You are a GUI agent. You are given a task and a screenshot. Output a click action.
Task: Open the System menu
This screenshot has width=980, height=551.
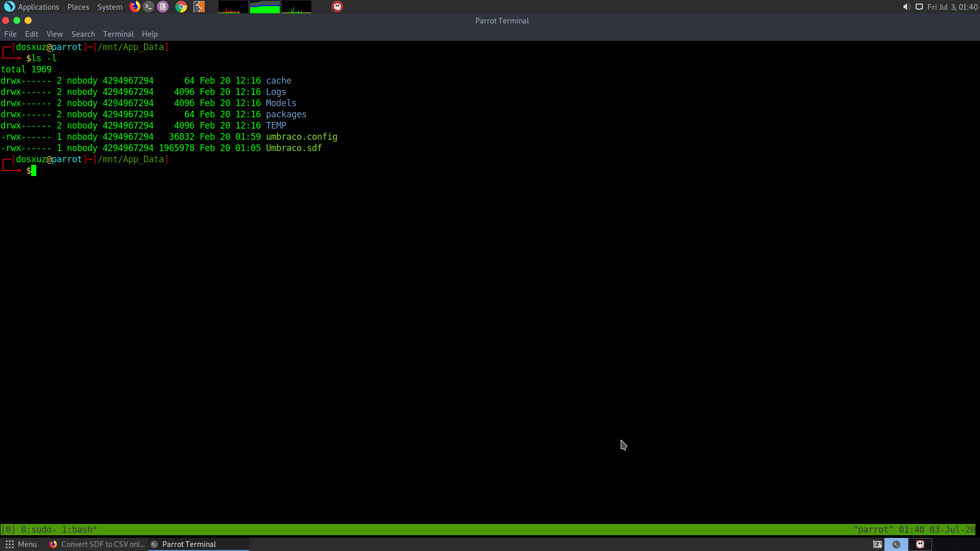[x=110, y=7]
